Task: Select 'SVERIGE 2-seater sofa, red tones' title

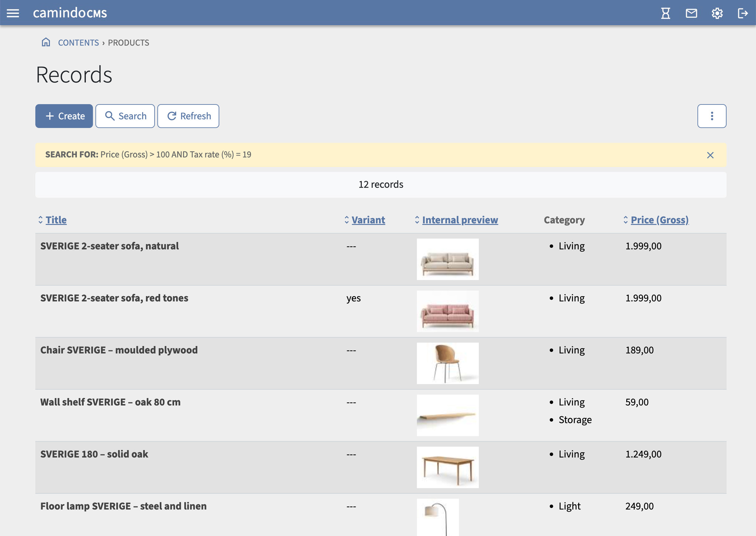Action: [114, 298]
